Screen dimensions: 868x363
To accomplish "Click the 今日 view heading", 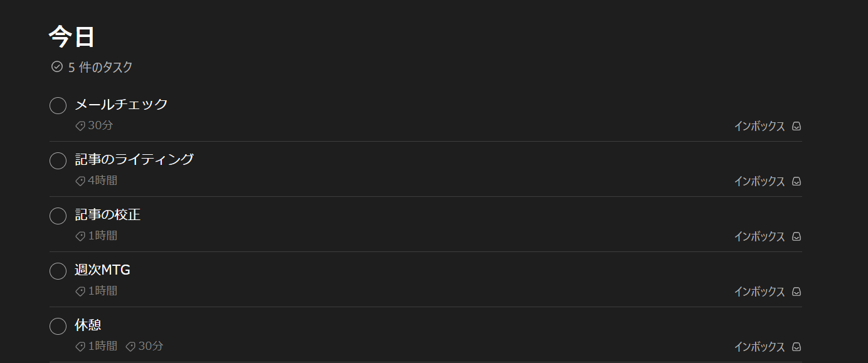I will pyautogui.click(x=71, y=37).
